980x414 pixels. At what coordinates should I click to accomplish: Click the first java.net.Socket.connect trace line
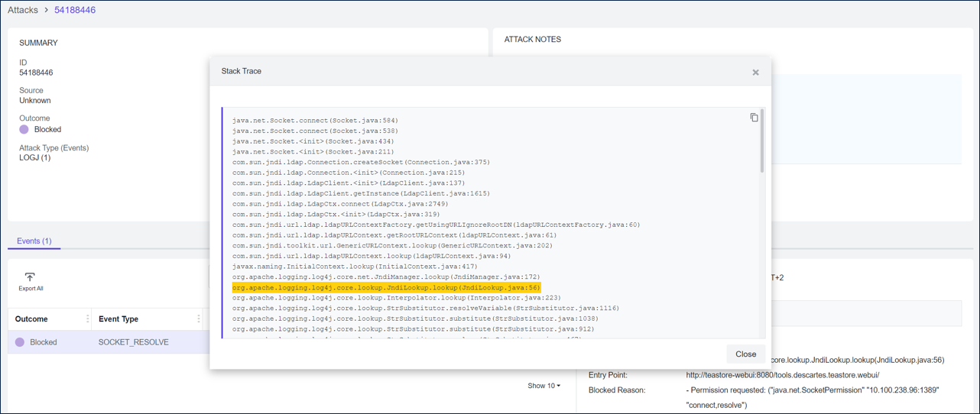point(315,121)
